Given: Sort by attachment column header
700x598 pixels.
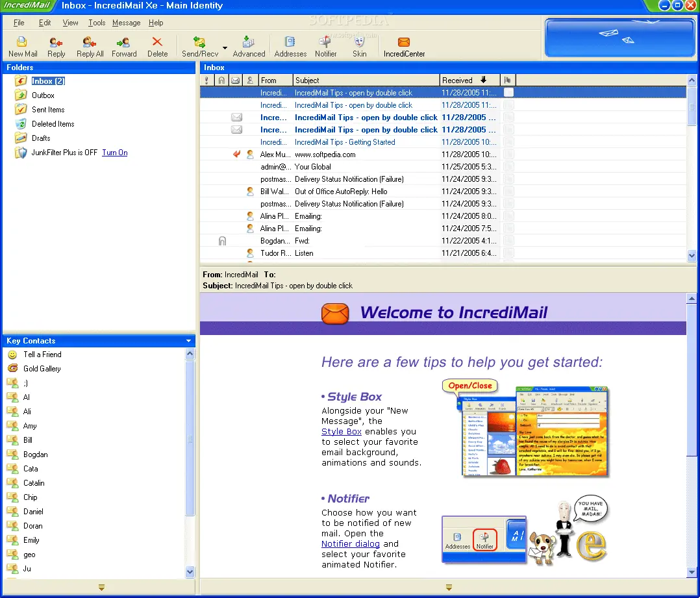Looking at the screenshot, I should [x=221, y=81].
